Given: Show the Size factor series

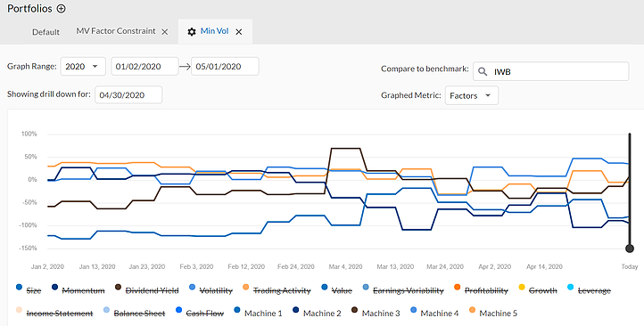Looking at the screenshot, I should coord(29,289).
